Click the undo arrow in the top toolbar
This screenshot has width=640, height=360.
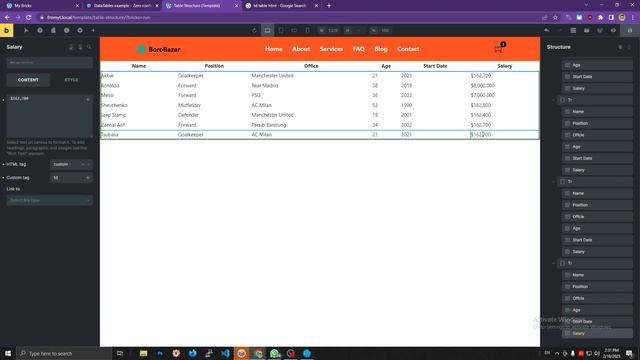pyautogui.click(x=547, y=31)
